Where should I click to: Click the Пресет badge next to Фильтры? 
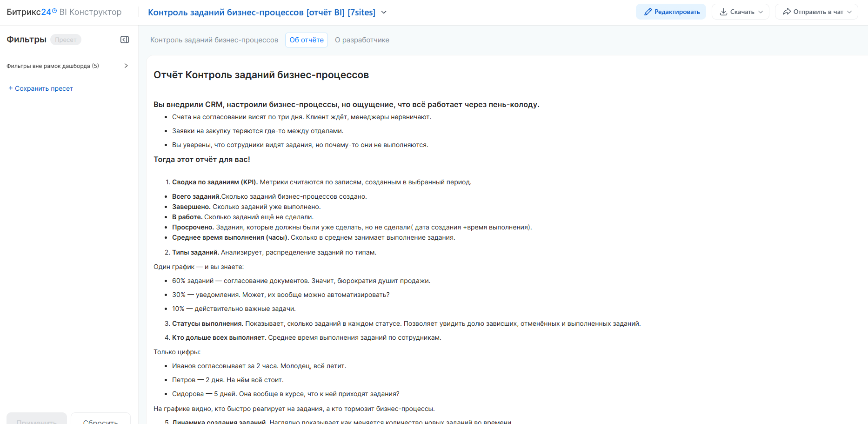[66, 40]
